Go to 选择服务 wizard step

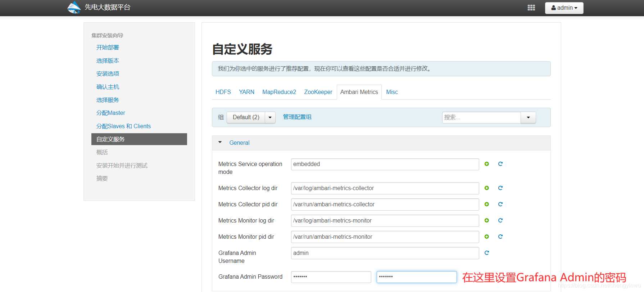tap(108, 100)
